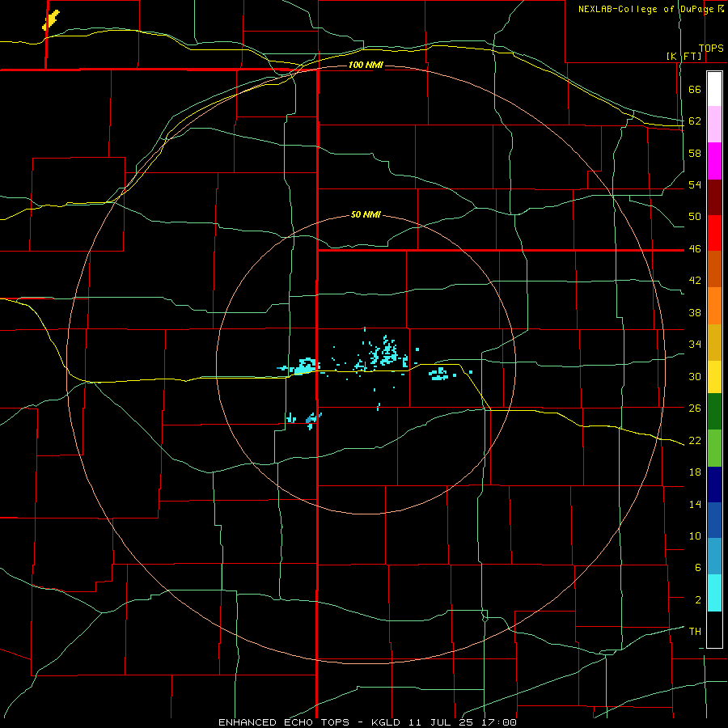The width and height of the screenshot is (728, 728).
Task: Select the light green segment near 22
Action: [714, 448]
